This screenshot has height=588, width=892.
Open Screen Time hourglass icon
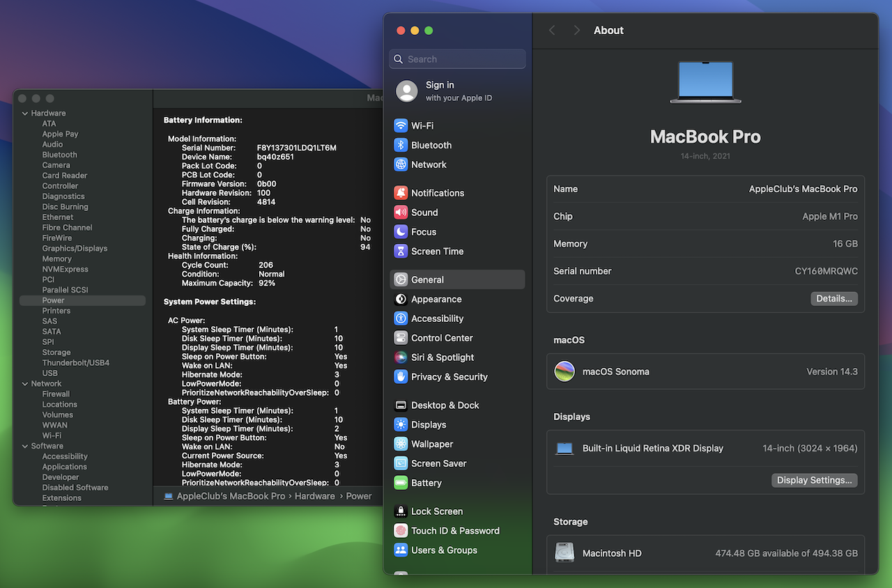coord(401,252)
